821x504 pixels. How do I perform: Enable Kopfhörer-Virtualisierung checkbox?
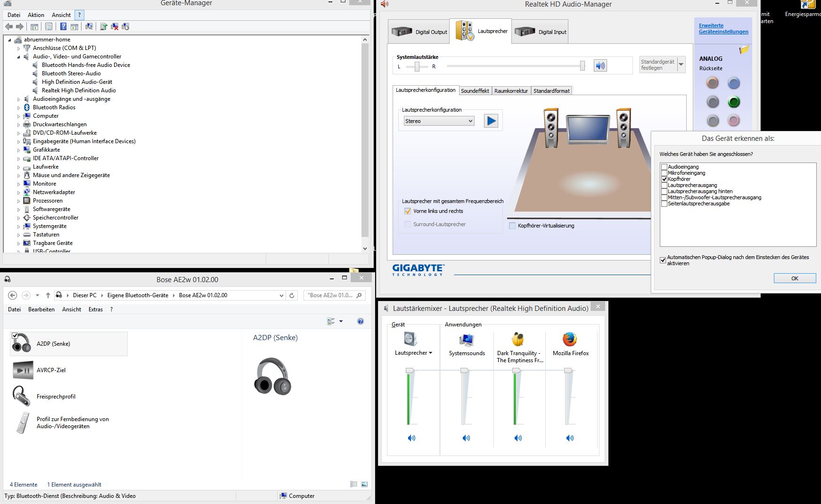click(512, 226)
